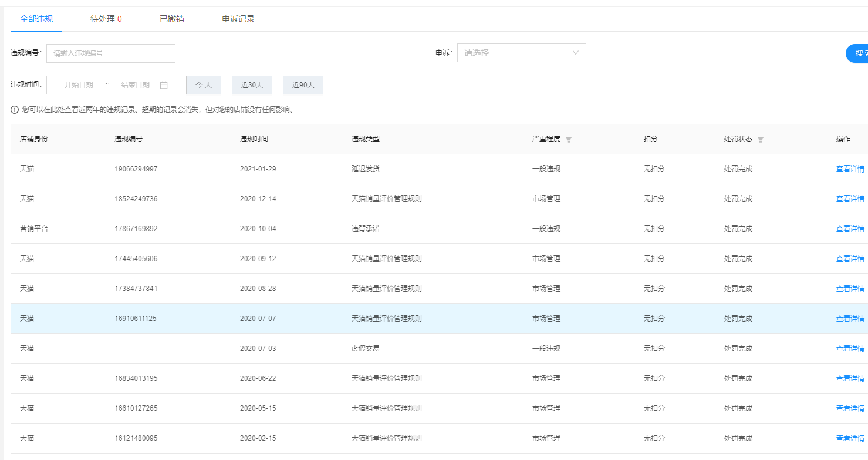Open the 已撤销 tab
The width and height of the screenshot is (868, 460).
[x=172, y=19]
